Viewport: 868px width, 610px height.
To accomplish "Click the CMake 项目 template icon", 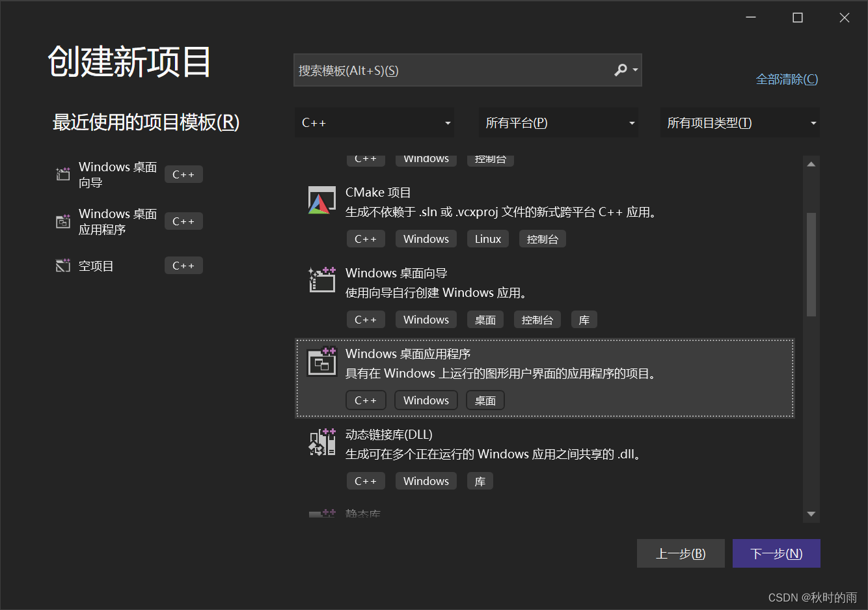I will pyautogui.click(x=321, y=200).
